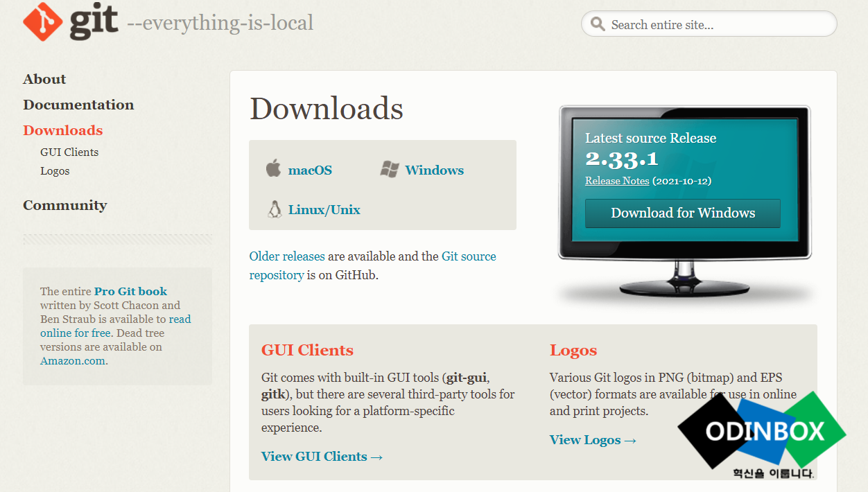Open the Community section
The width and height of the screenshot is (868, 492).
65,205
